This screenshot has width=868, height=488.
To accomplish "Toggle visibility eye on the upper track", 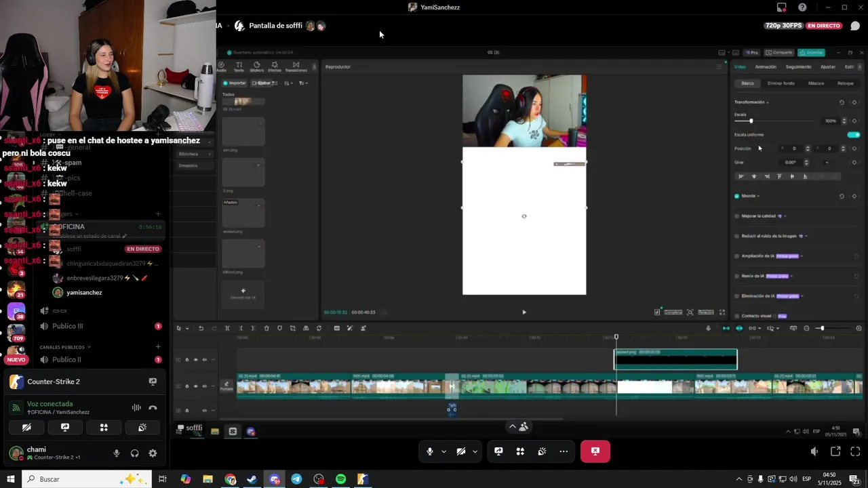I will click(195, 360).
